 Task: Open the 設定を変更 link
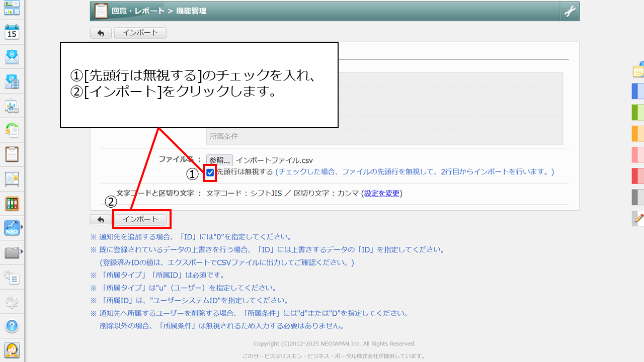(x=382, y=194)
